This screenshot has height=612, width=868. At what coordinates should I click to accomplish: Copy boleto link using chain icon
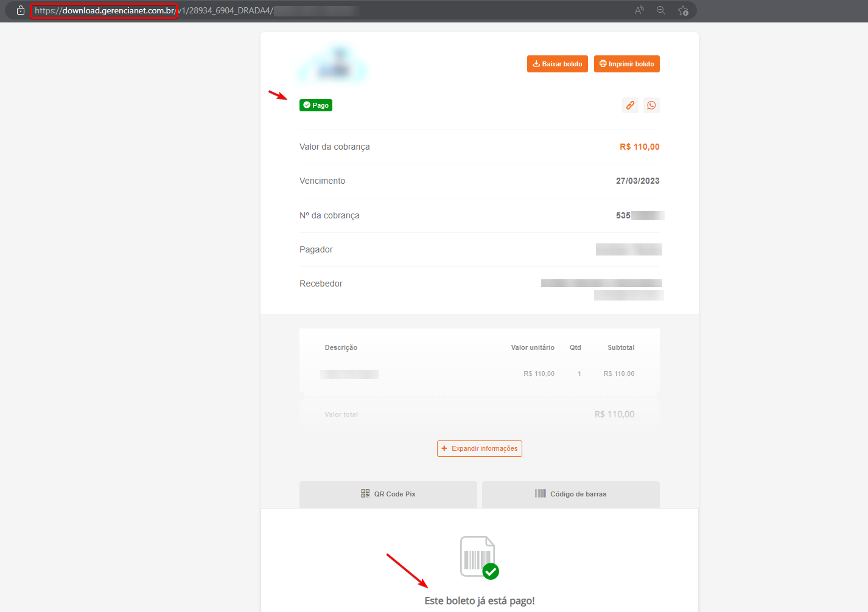click(x=631, y=105)
